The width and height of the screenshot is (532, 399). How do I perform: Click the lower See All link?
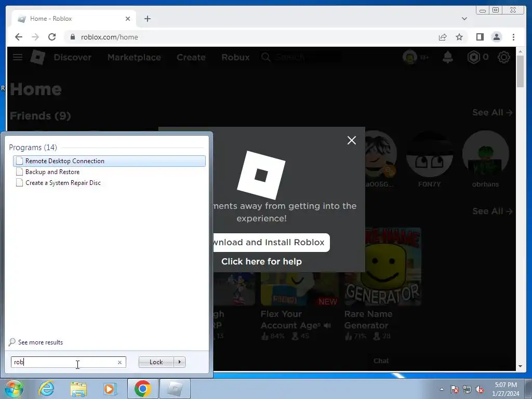pos(493,211)
